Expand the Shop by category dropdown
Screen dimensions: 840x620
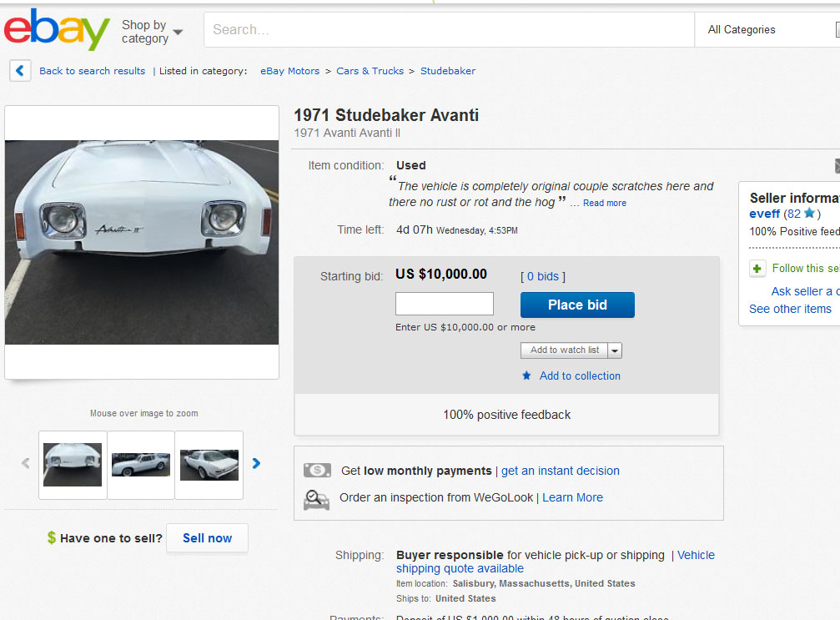coord(152,32)
